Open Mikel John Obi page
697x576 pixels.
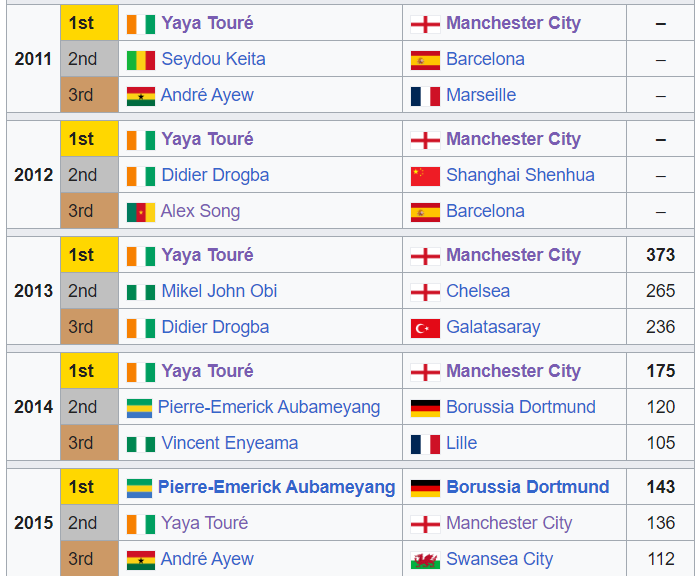[219, 291]
